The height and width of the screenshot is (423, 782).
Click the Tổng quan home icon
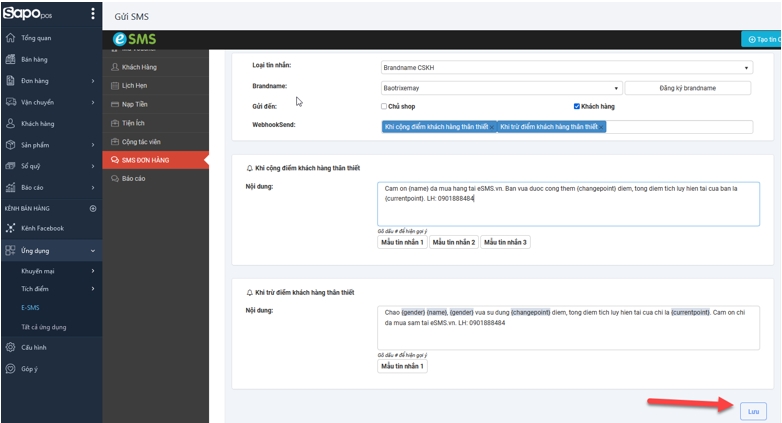point(10,38)
